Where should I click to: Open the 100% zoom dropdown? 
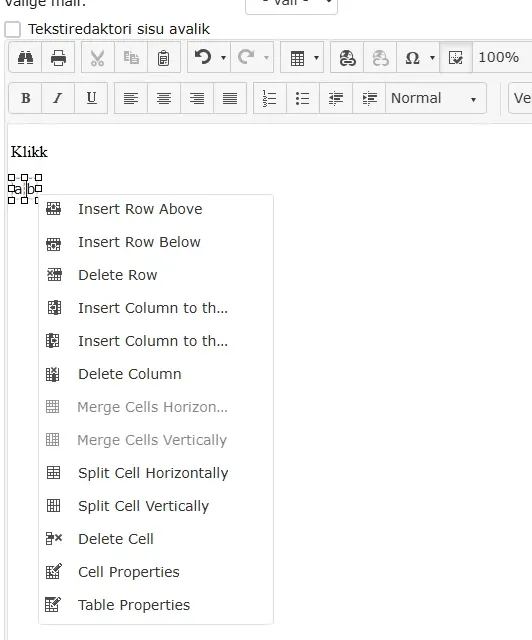[x=502, y=58]
